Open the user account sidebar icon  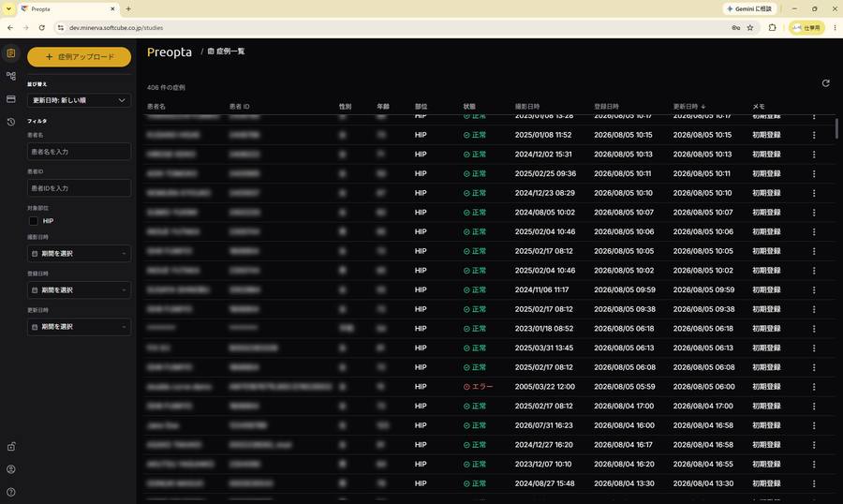coord(10,469)
